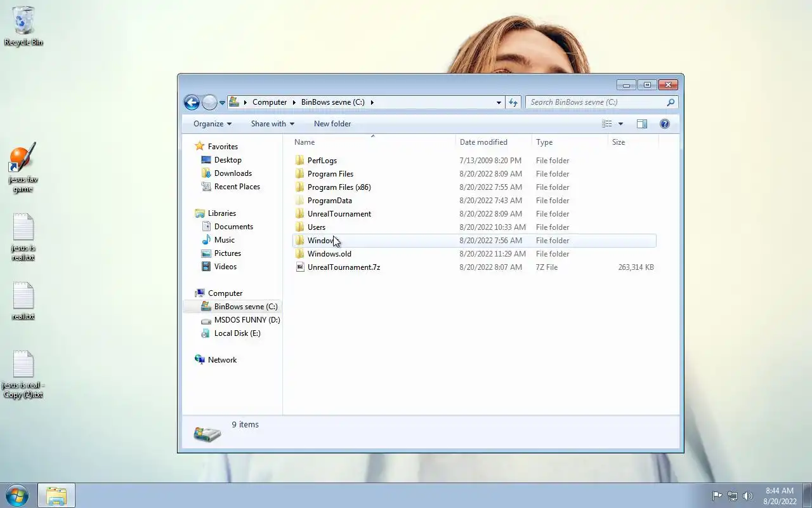
Task: Sort by the Size column header
Action: 633,142
